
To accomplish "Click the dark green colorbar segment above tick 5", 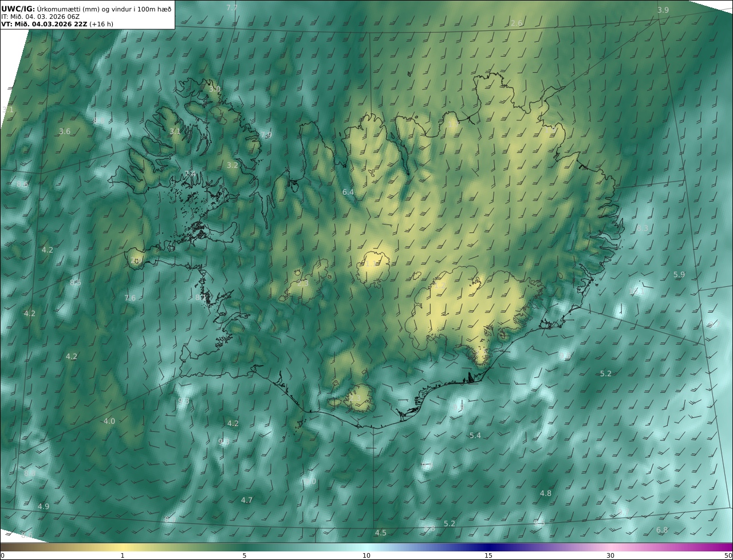I will [245, 547].
